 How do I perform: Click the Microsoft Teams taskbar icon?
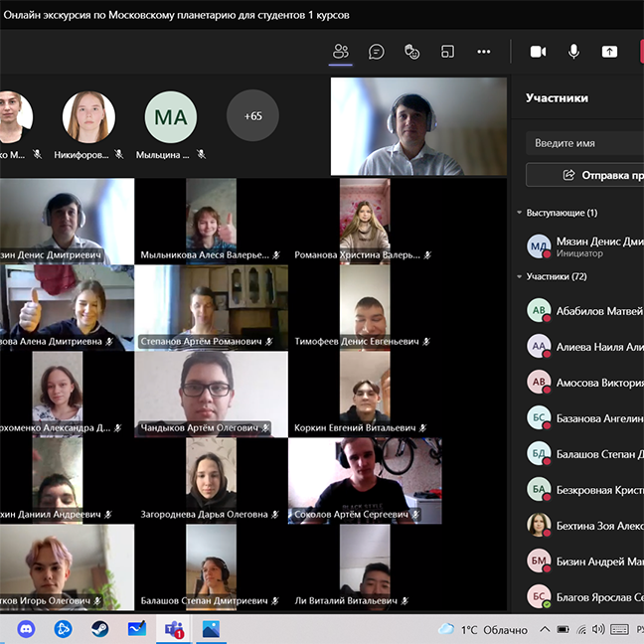click(174, 629)
